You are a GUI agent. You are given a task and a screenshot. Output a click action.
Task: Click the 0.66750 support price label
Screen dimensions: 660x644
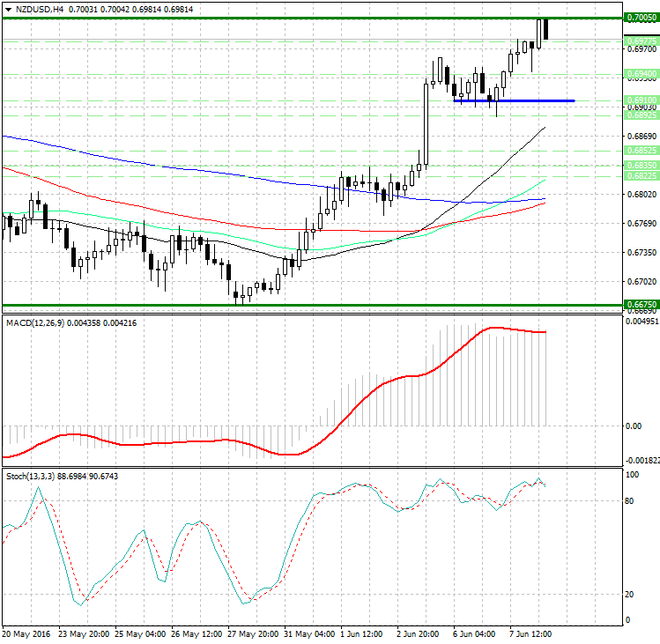point(641,304)
